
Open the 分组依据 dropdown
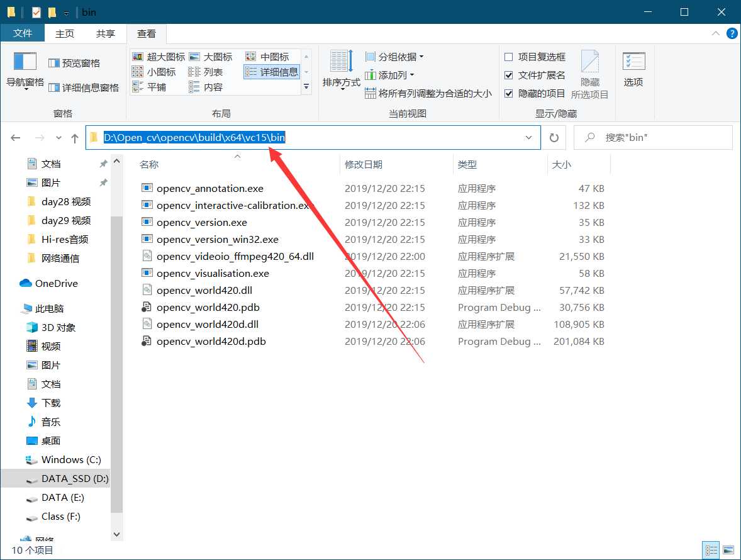point(394,57)
